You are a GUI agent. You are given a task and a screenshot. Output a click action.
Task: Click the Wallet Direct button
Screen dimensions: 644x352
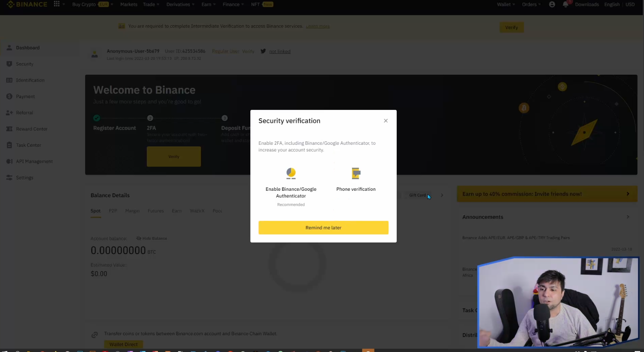pyautogui.click(x=123, y=344)
